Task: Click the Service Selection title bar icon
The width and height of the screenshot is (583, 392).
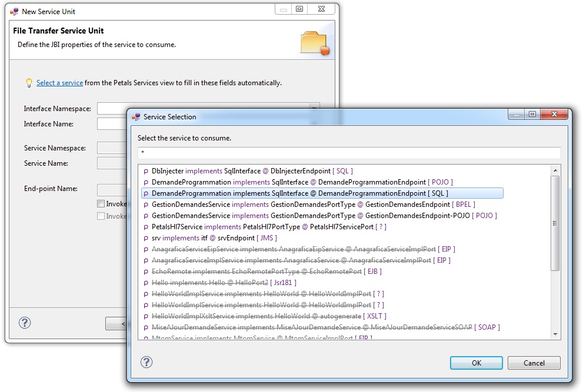Action: 136,117
